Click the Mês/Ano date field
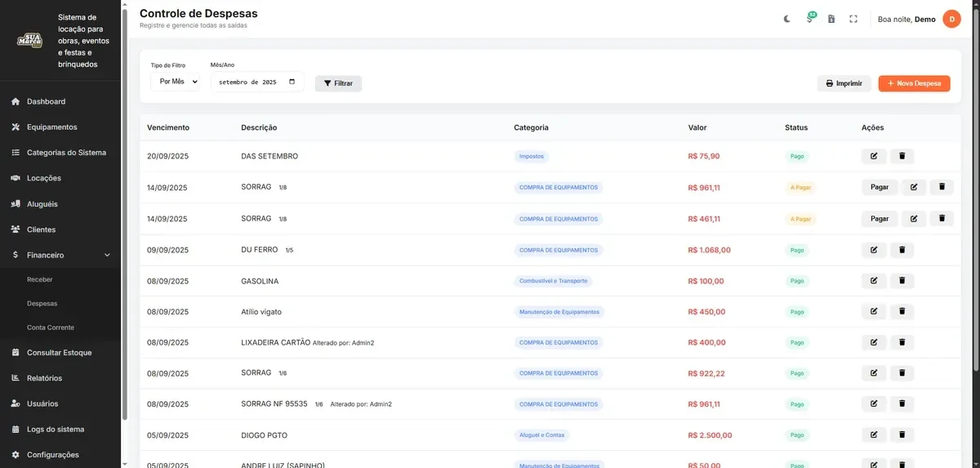 click(x=257, y=82)
